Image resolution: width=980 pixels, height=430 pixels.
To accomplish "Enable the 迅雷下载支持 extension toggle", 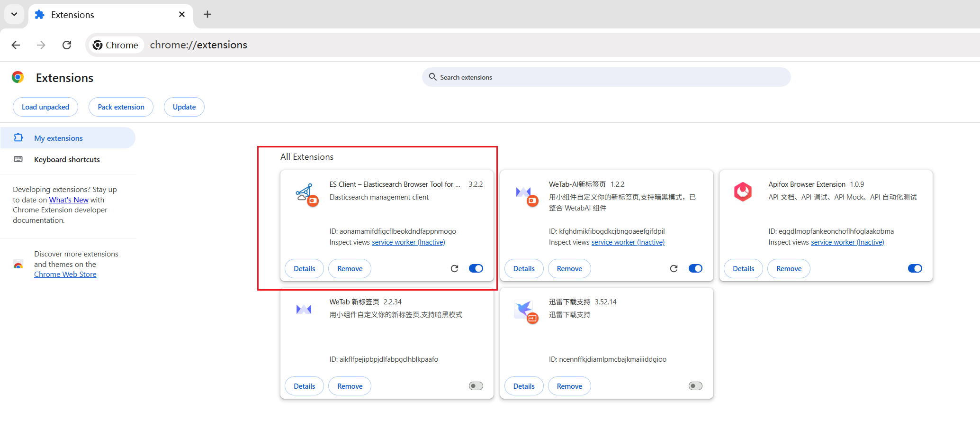I will [x=695, y=386].
